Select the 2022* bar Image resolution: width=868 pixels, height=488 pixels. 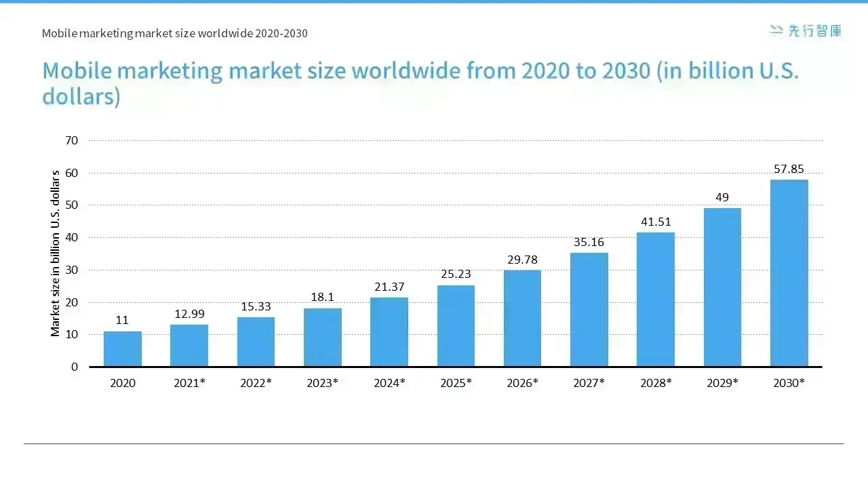[256, 342]
